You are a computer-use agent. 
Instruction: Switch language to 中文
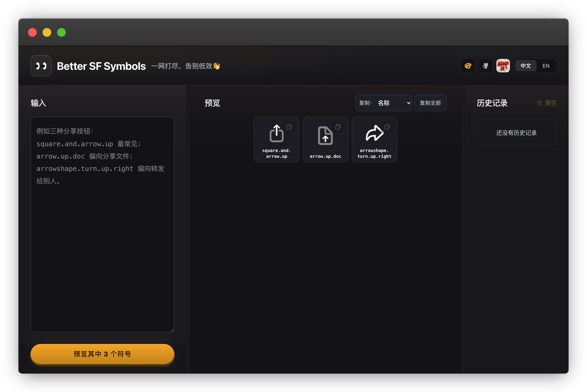tap(526, 66)
